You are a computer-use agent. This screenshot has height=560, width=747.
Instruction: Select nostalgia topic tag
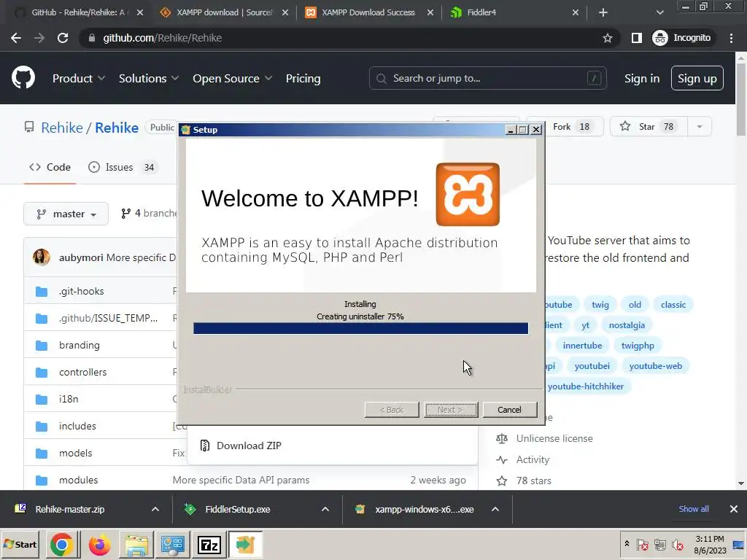627,325
